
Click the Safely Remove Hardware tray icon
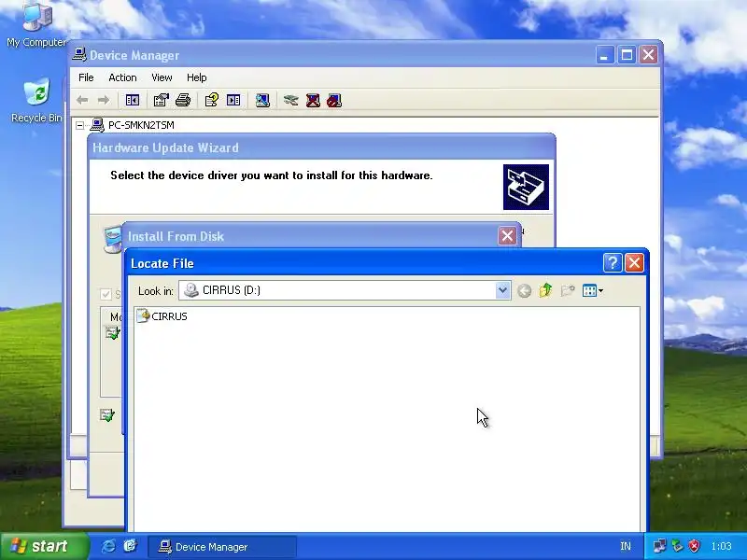[677, 546]
